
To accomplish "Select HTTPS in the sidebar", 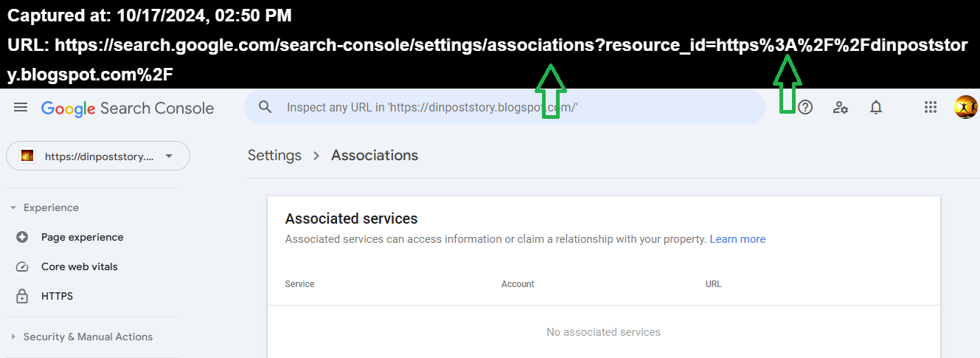I will pos(57,296).
